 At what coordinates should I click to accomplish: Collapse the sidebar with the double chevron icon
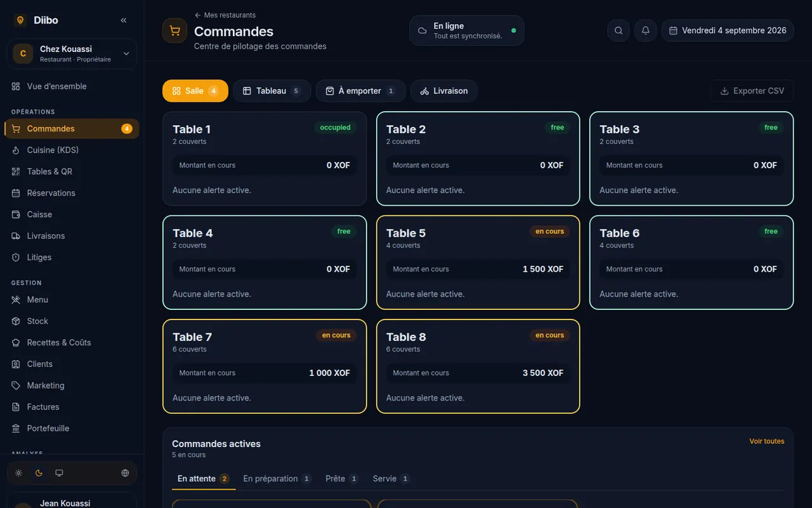pos(124,20)
